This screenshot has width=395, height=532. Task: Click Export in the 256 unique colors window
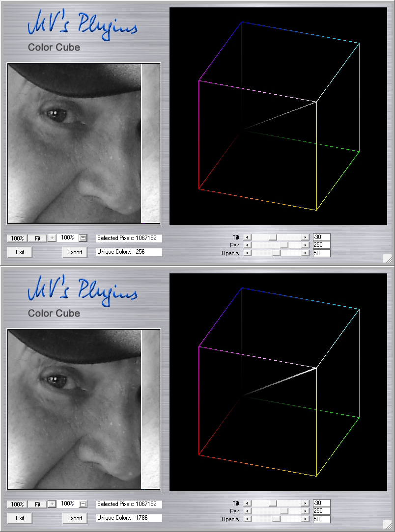[x=75, y=252]
